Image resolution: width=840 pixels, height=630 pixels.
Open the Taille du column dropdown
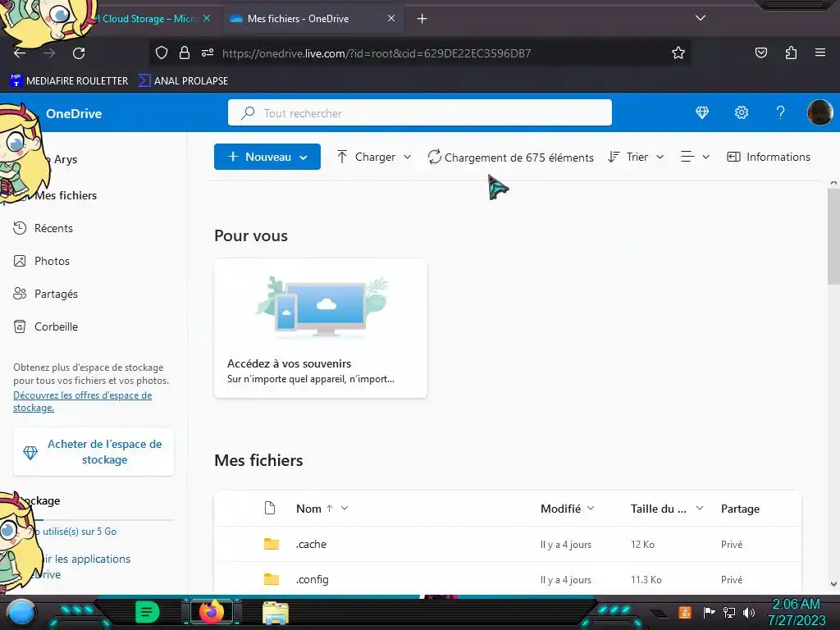coord(667,509)
